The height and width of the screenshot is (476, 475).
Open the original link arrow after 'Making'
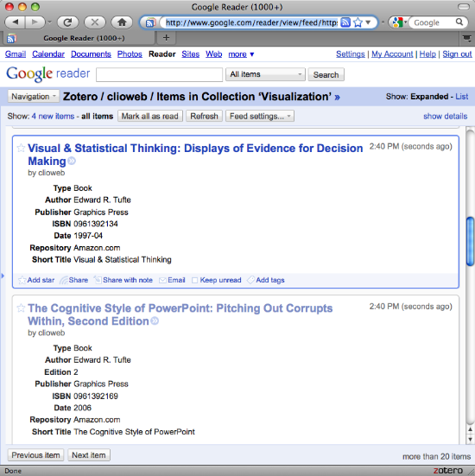tap(72, 161)
